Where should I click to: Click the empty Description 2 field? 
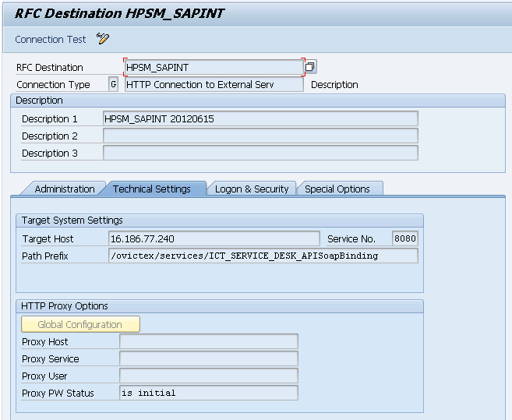[x=260, y=136]
